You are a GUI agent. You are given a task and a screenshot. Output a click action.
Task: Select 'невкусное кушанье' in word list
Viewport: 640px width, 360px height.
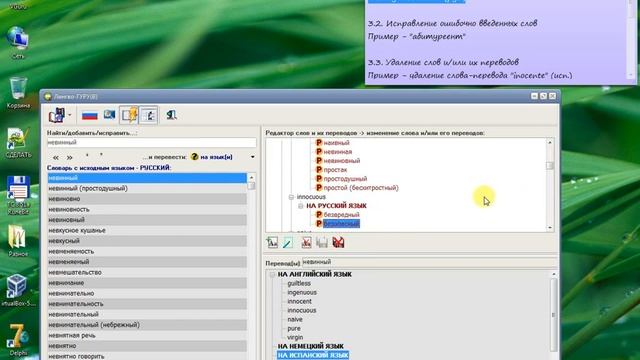click(x=147, y=231)
